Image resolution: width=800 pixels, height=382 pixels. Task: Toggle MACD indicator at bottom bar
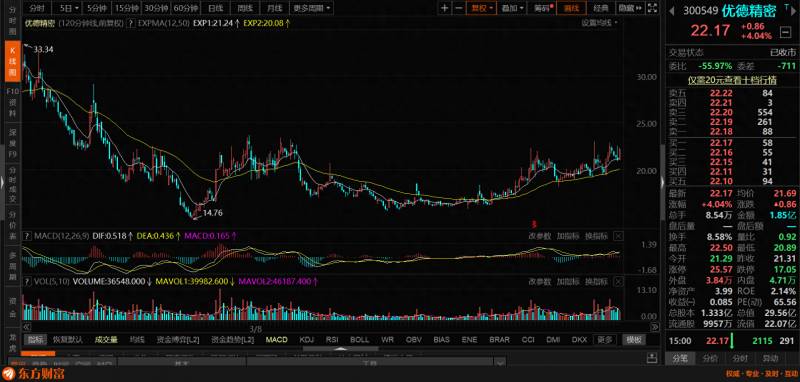coord(277,340)
